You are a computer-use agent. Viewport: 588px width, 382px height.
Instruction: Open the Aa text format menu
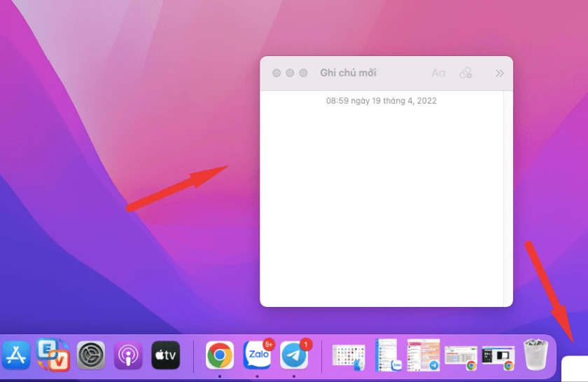(438, 73)
